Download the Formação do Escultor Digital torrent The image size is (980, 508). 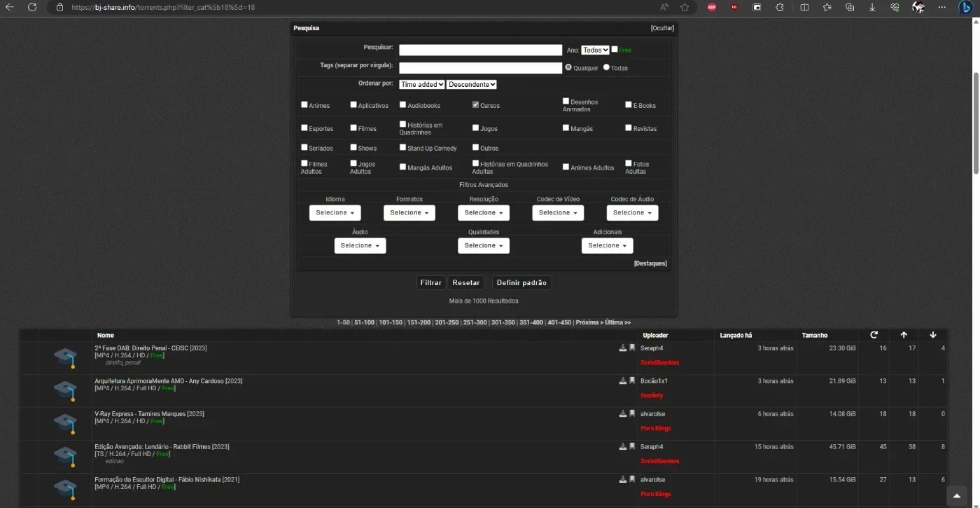(x=623, y=479)
